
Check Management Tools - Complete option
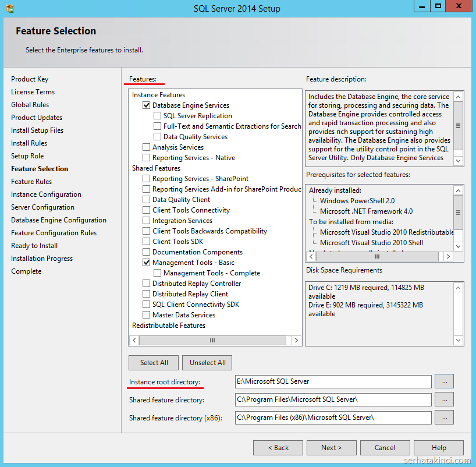157,273
